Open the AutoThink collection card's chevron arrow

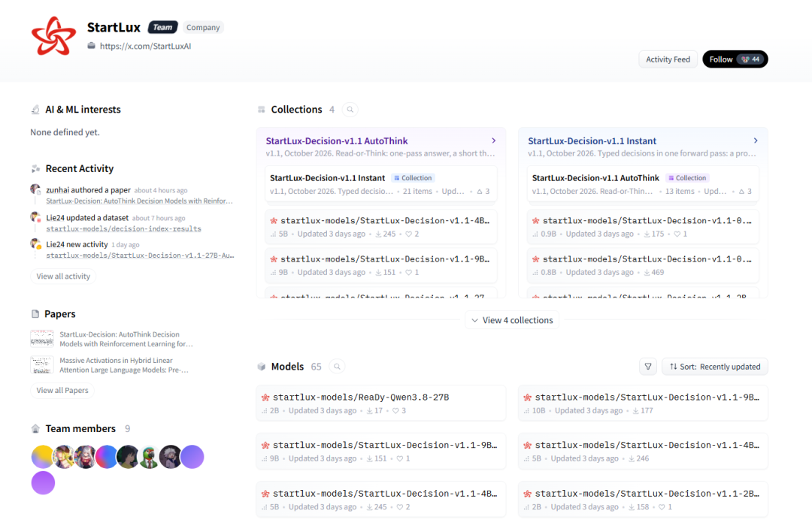tap(493, 141)
